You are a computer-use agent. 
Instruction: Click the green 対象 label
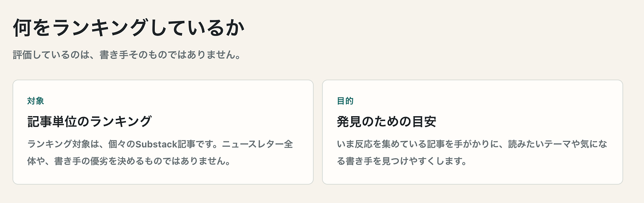click(x=35, y=101)
